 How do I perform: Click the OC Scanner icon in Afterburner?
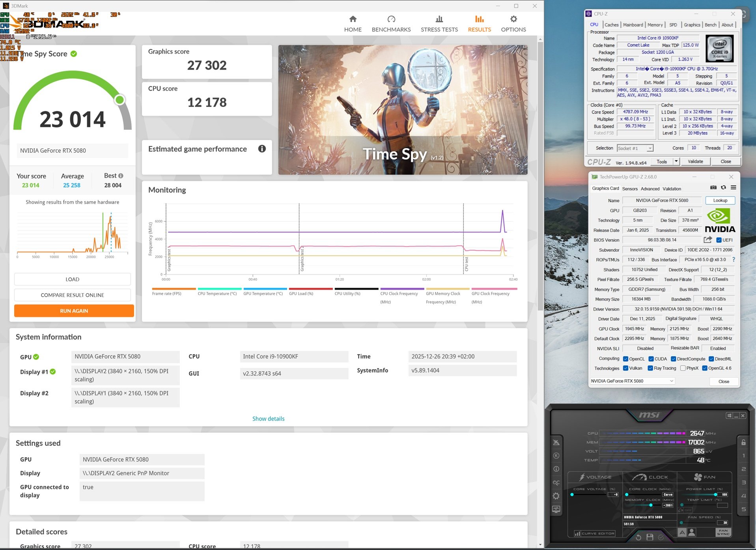[x=556, y=483]
